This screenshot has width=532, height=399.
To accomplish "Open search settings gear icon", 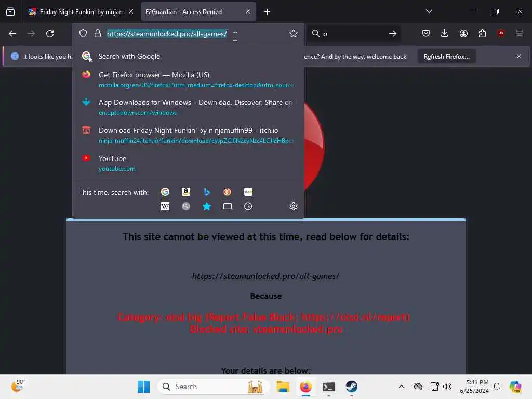I will 294,206.
